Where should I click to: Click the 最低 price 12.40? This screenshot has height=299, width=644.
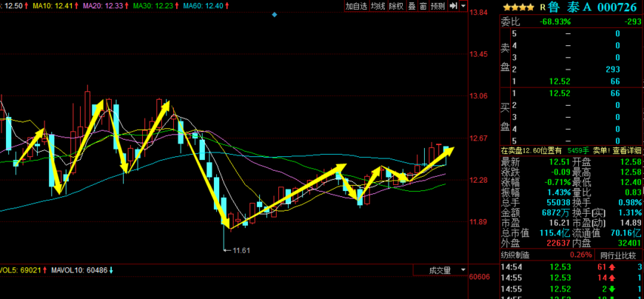(631, 182)
